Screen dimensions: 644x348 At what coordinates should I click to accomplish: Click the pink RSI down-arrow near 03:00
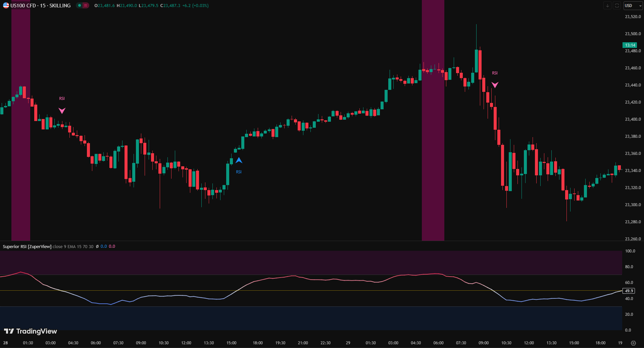point(62,111)
